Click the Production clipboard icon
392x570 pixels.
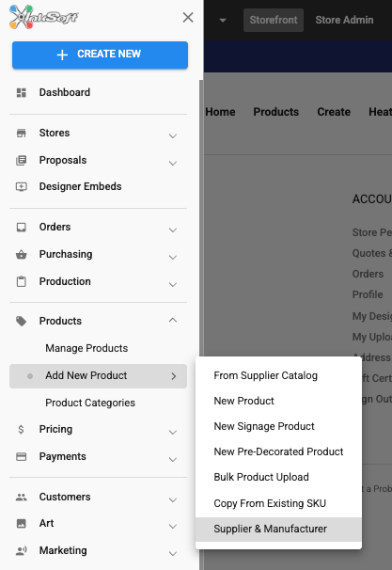coord(22,281)
